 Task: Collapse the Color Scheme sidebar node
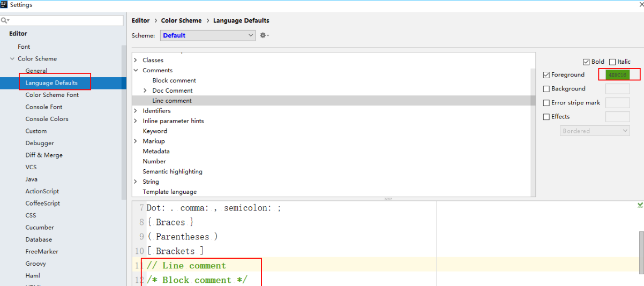click(x=12, y=59)
